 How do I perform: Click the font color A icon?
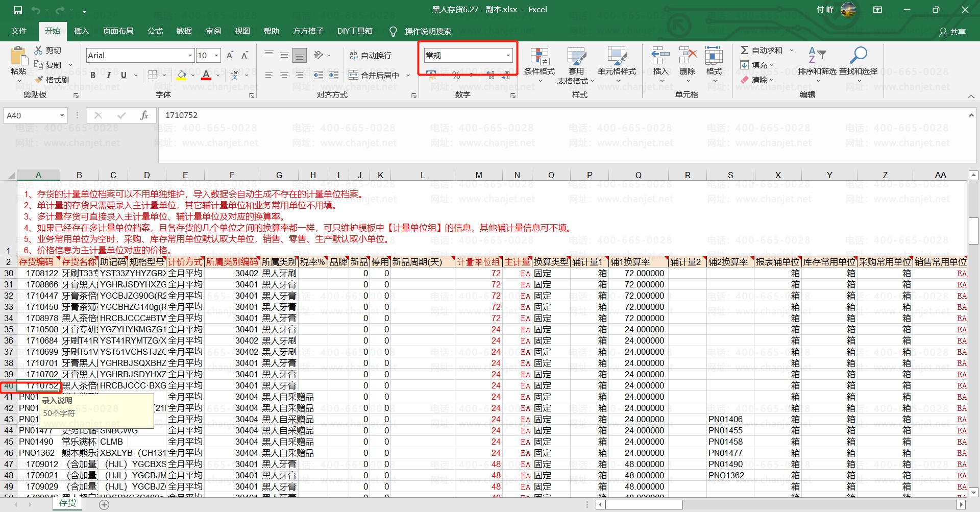[206, 75]
